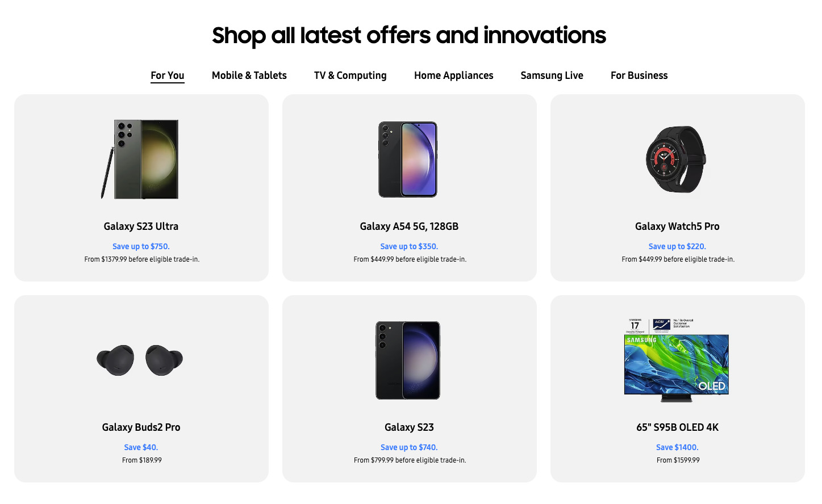Click the Save $1400 offer text

677,447
